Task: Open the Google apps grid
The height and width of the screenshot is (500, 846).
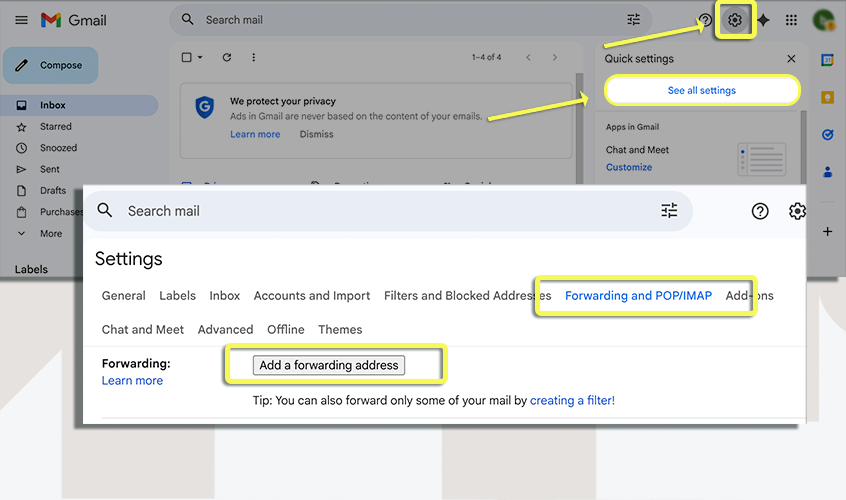Action: 791,20
